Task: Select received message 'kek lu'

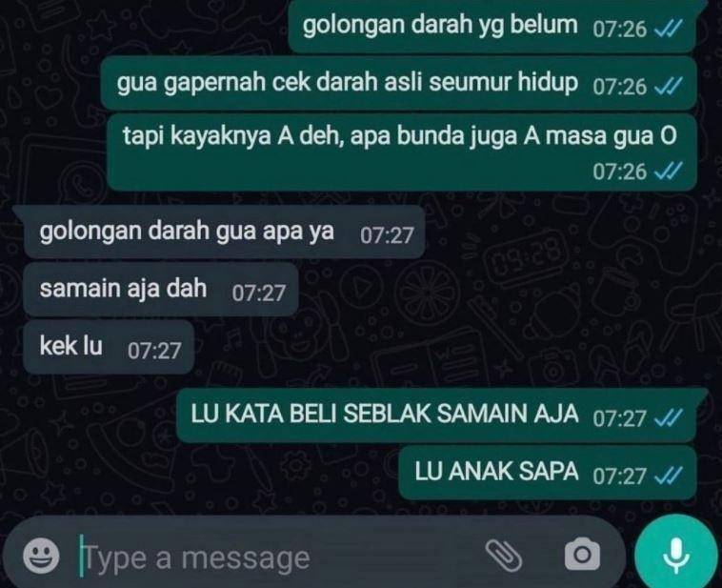Action: point(109,347)
